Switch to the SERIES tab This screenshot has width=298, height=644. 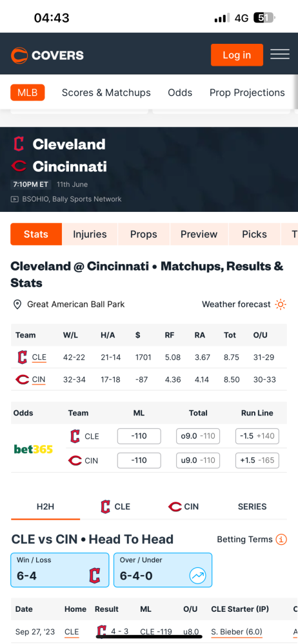coord(252,507)
